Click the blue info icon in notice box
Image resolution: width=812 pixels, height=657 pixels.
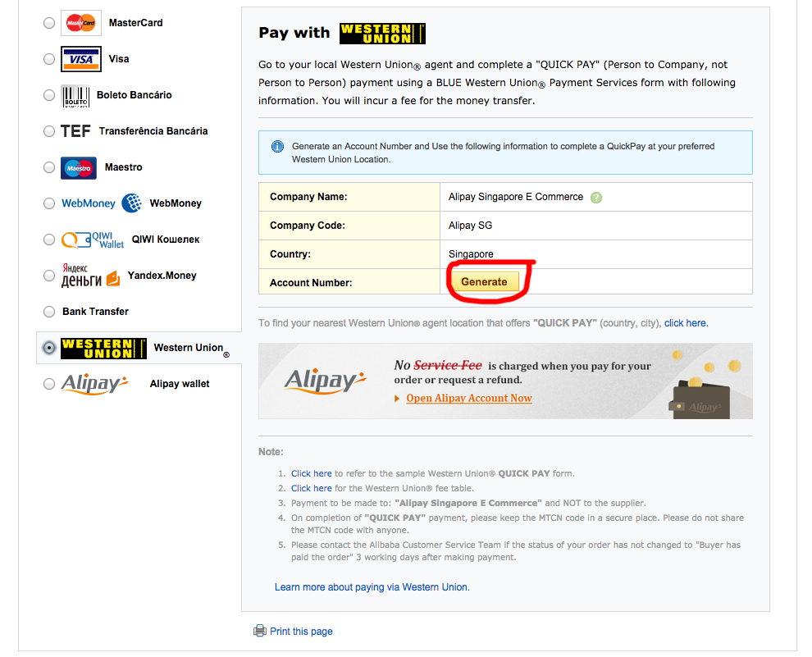[x=277, y=147]
